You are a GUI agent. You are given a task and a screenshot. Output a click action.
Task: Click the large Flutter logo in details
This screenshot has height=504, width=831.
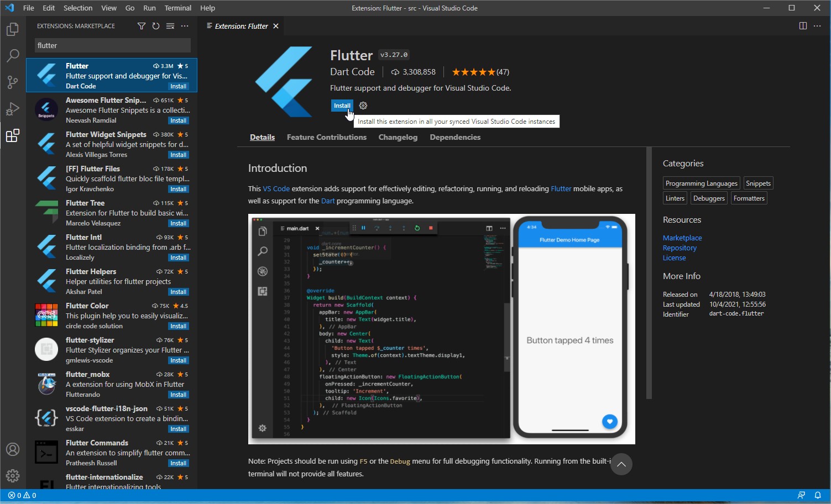[284, 82]
